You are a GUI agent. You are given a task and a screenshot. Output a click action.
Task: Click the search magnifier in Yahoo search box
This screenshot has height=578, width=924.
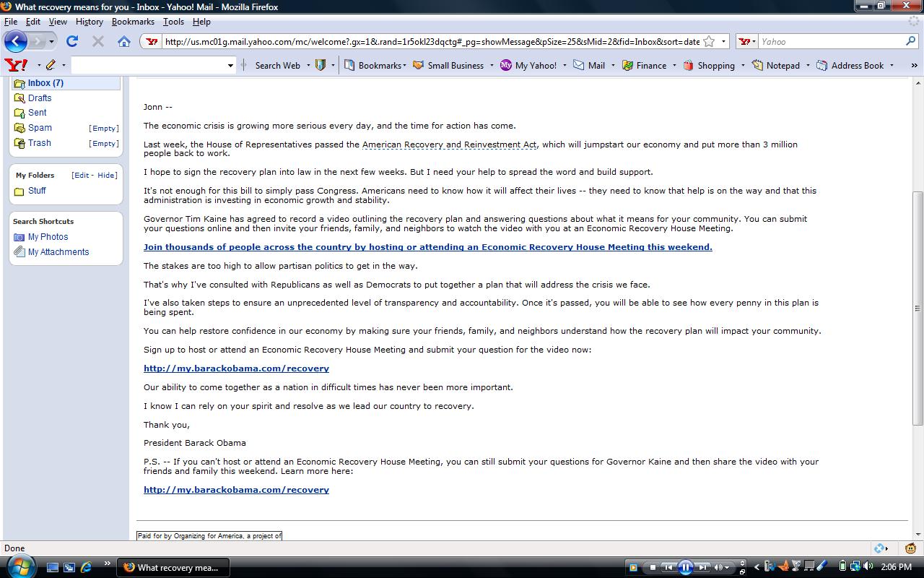[x=910, y=41]
